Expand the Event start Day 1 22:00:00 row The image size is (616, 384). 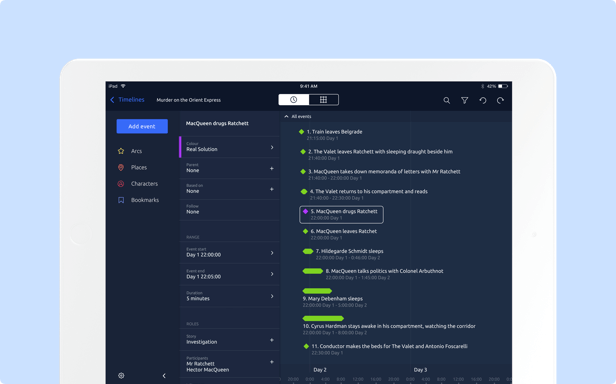coord(230,252)
